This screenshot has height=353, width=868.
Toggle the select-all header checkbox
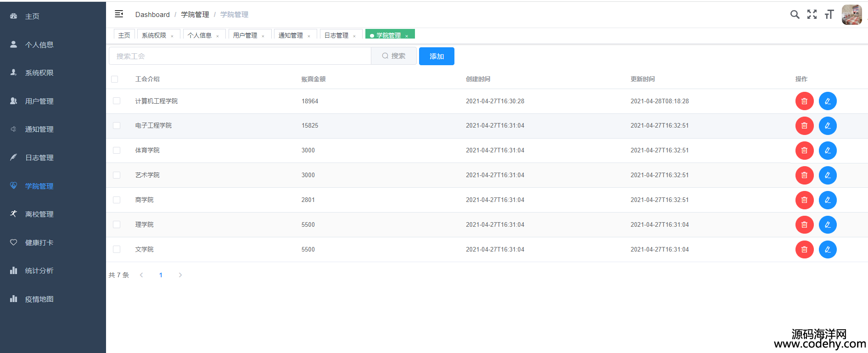pos(115,79)
